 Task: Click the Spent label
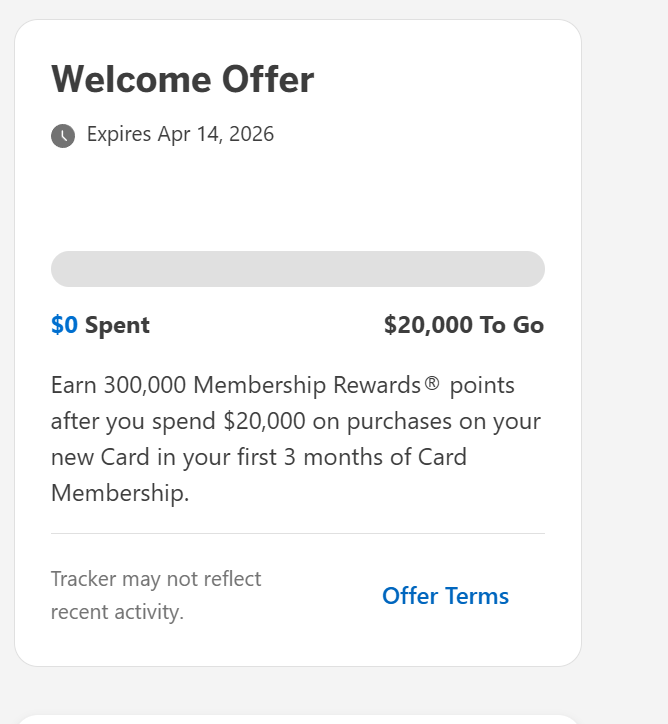(x=117, y=325)
